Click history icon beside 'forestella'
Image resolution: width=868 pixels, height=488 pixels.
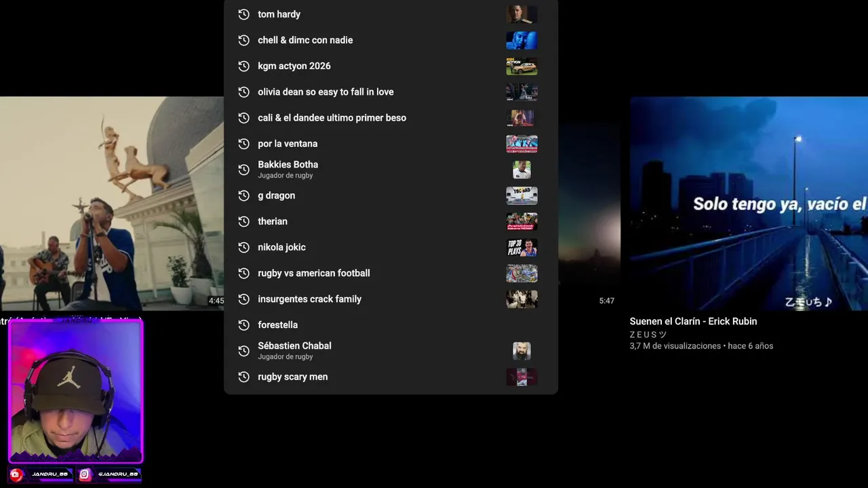[243, 325]
